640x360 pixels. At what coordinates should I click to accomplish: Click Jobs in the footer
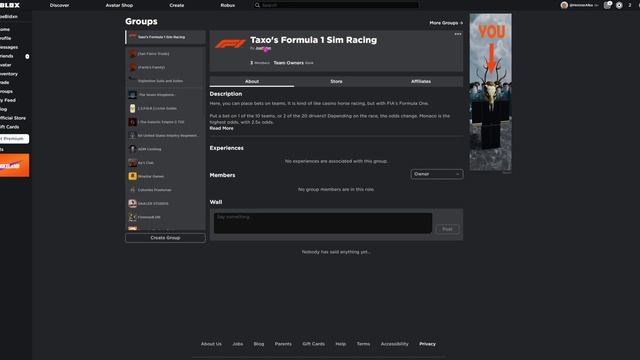click(x=238, y=344)
